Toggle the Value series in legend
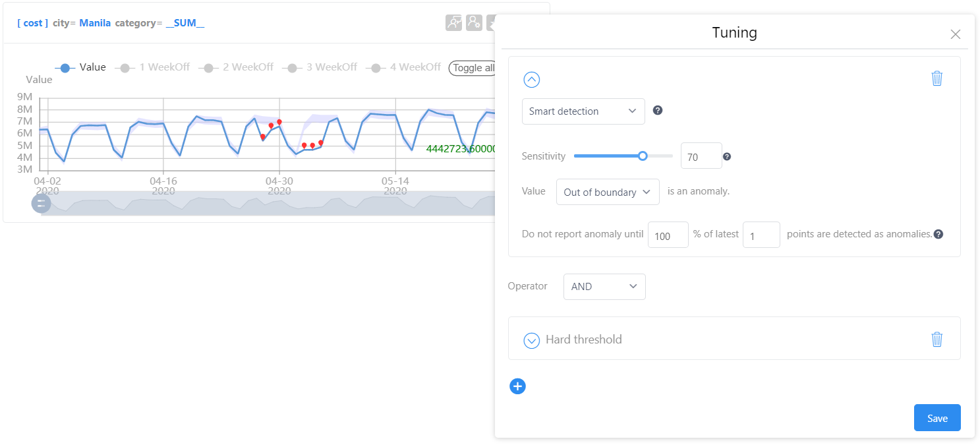This screenshot has height=445, width=980. [x=80, y=67]
